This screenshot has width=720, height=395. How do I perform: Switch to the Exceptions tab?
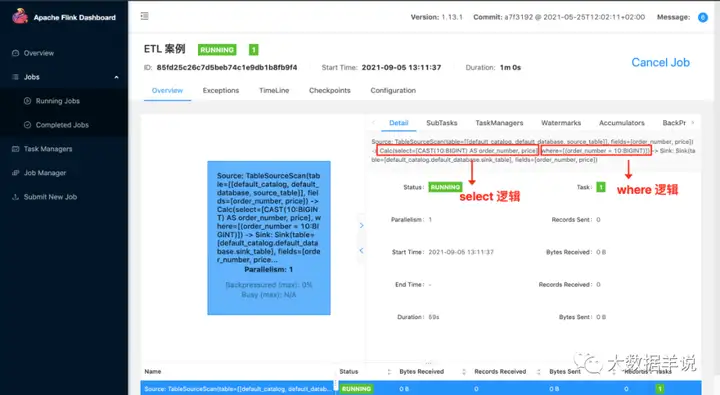(221, 90)
